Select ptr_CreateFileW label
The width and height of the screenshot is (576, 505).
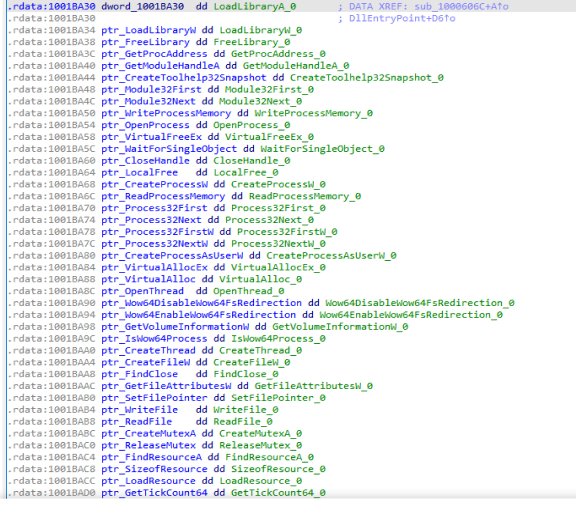tap(145, 362)
